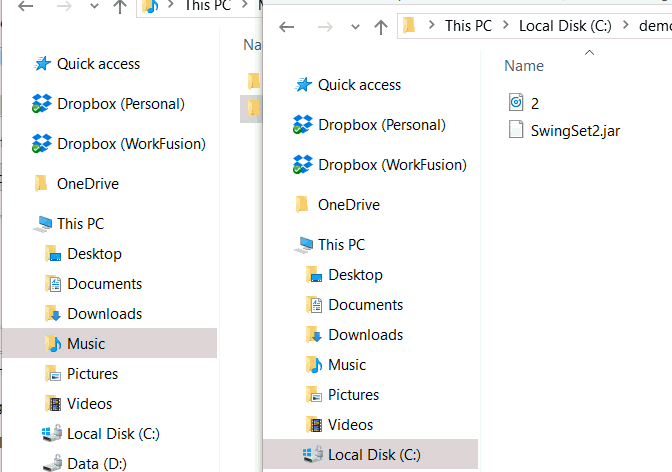Image resolution: width=672 pixels, height=472 pixels.
Task: Click Downloads folder icon in front window sidebar
Action: [x=315, y=334]
